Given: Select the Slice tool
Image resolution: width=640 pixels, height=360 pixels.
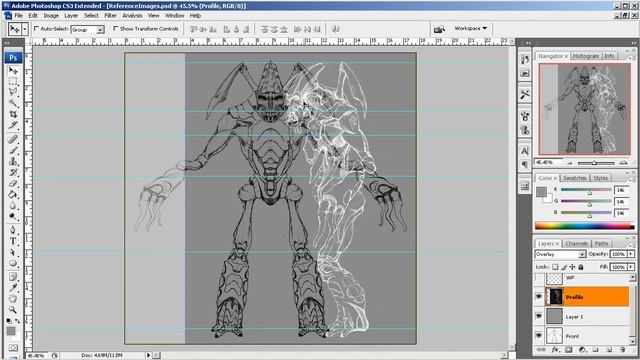Looking at the screenshot, I should pos(13,125).
